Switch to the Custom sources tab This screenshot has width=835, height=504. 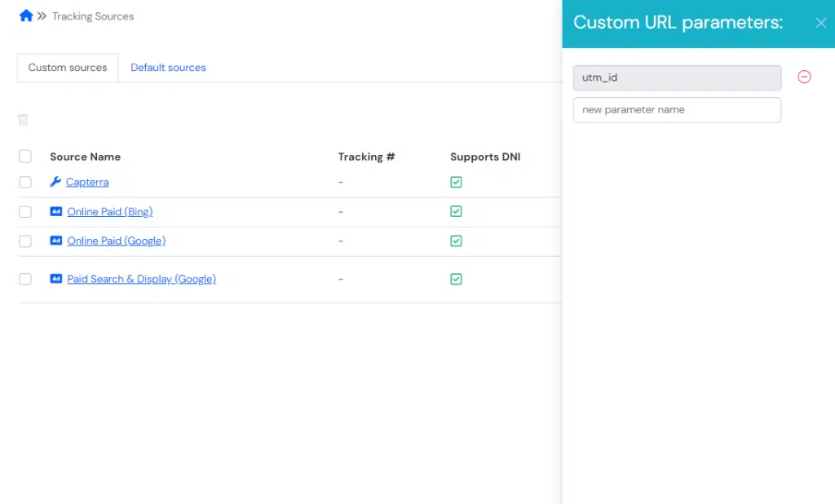coord(68,68)
